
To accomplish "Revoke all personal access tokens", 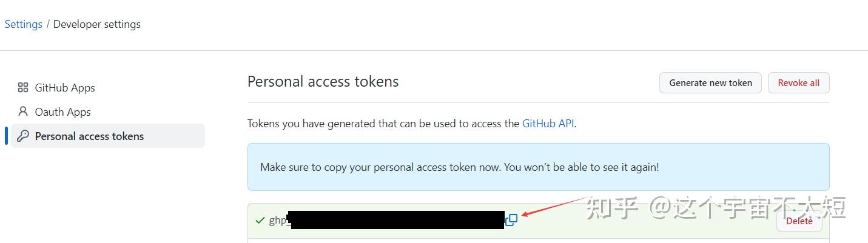I will 798,83.
